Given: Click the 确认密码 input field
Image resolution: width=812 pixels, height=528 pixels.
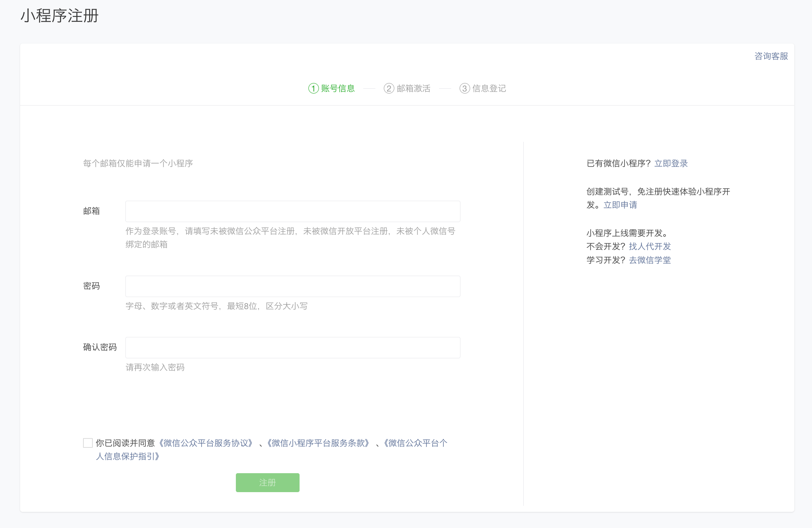Looking at the screenshot, I should coord(293,347).
